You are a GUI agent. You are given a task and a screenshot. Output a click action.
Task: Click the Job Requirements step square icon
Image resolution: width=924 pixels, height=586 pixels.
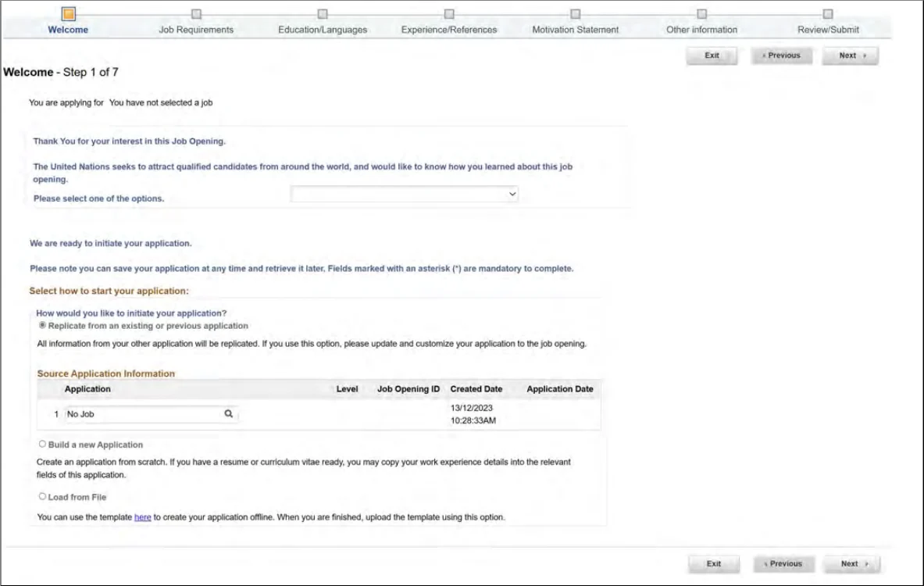196,13
